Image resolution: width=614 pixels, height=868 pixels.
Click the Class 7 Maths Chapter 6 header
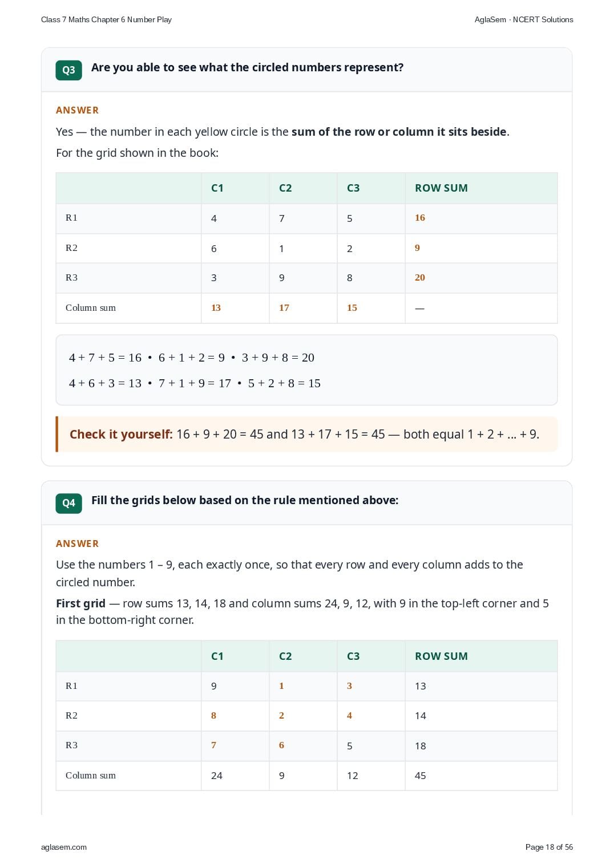click(106, 19)
